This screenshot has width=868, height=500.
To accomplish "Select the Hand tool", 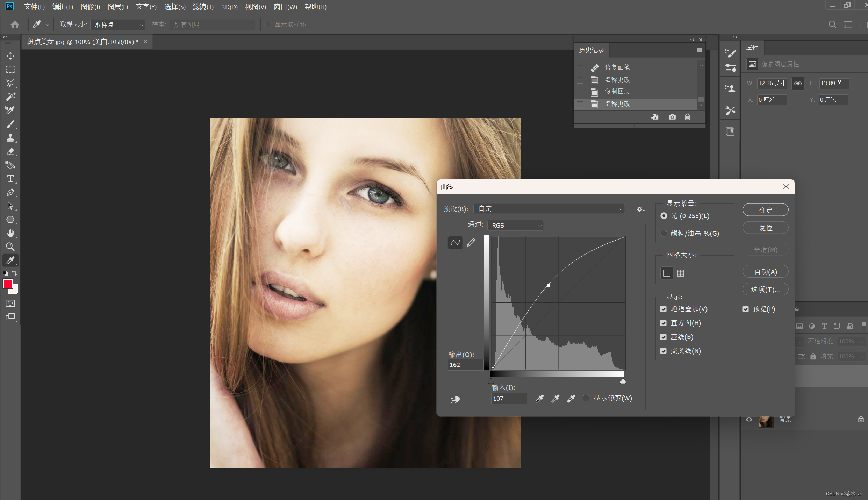I will coord(10,233).
